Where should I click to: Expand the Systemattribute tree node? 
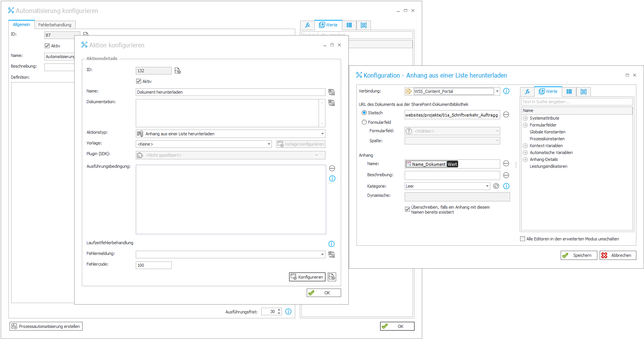(525, 118)
